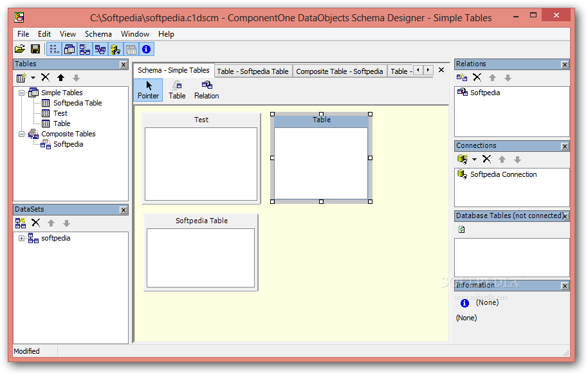Collapse the Simple Tables tree node

point(22,93)
